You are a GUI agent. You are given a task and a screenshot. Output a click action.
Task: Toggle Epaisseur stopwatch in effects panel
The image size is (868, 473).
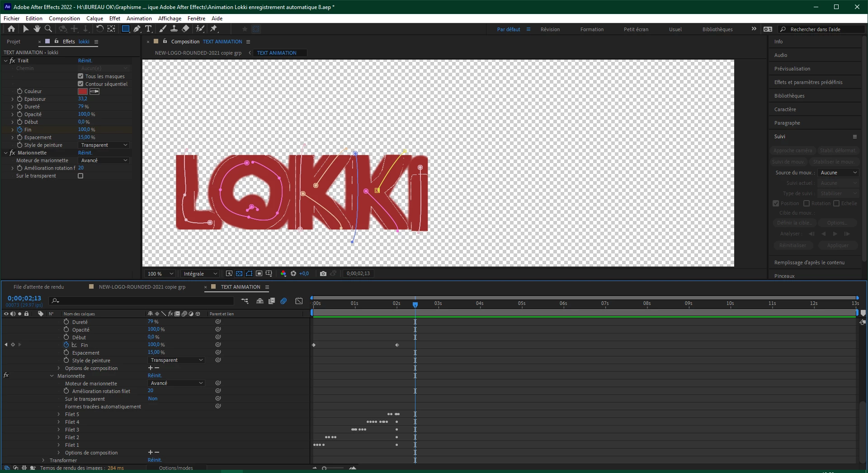[19, 99]
